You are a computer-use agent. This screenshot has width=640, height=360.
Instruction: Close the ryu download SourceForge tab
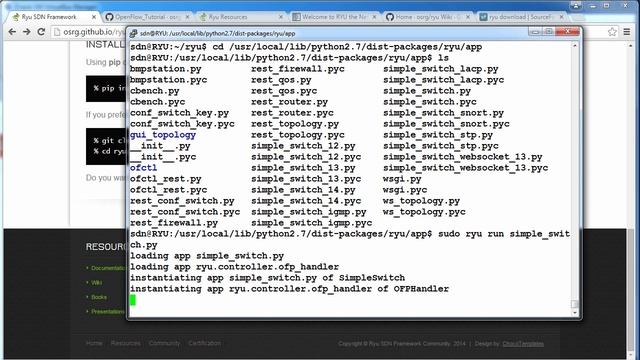click(562, 17)
